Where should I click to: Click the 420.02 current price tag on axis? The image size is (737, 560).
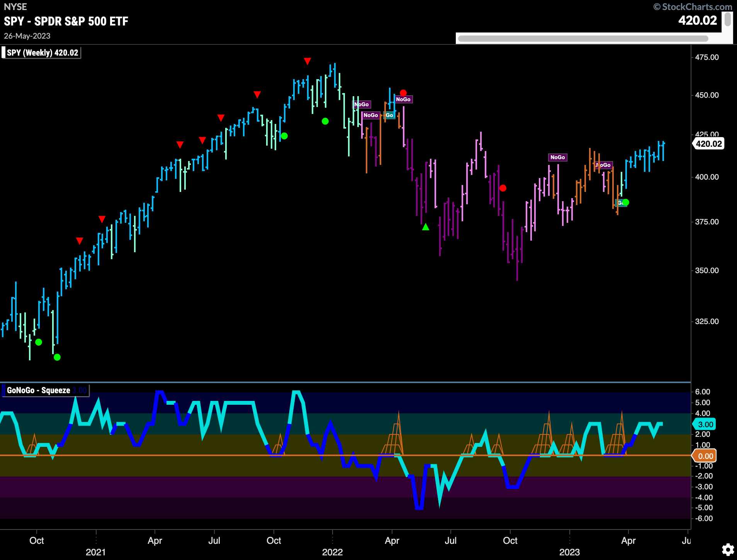point(708,144)
